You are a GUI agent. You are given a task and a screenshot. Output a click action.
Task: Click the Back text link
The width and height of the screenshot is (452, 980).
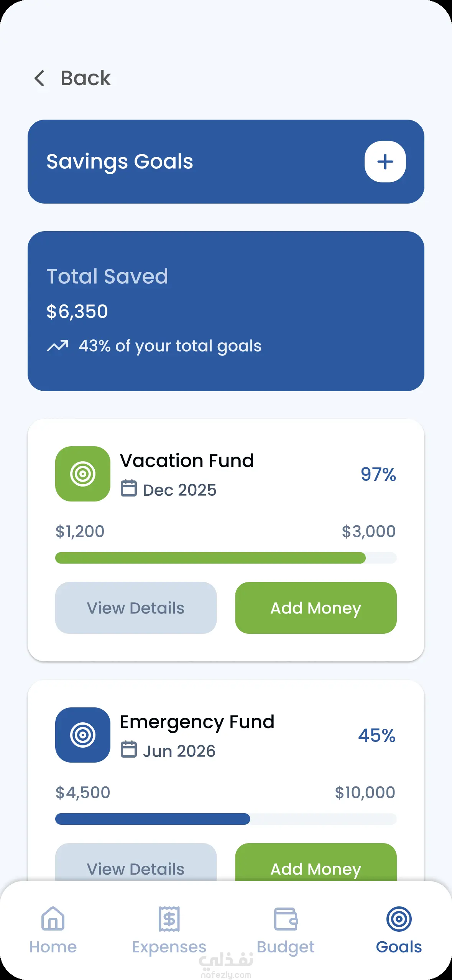tap(85, 78)
